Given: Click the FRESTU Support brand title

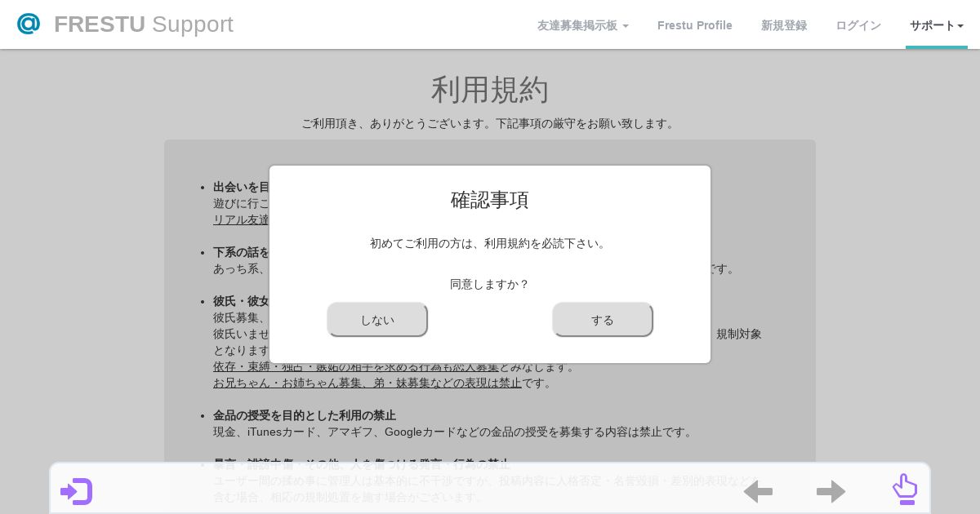Looking at the screenshot, I should (144, 24).
